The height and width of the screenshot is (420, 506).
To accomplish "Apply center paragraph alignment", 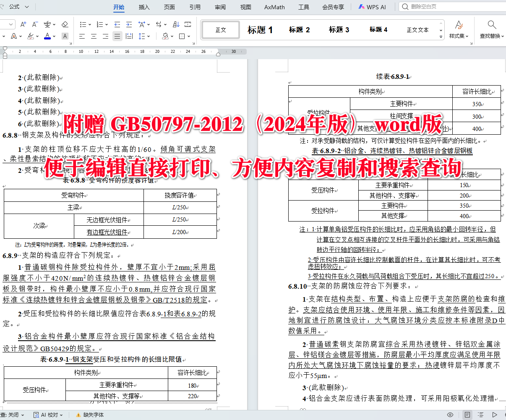I will pyautogui.click(x=94, y=37).
